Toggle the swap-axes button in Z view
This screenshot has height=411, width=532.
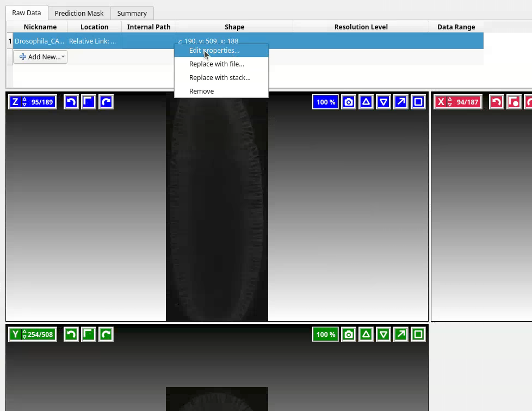tap(89, 102)
